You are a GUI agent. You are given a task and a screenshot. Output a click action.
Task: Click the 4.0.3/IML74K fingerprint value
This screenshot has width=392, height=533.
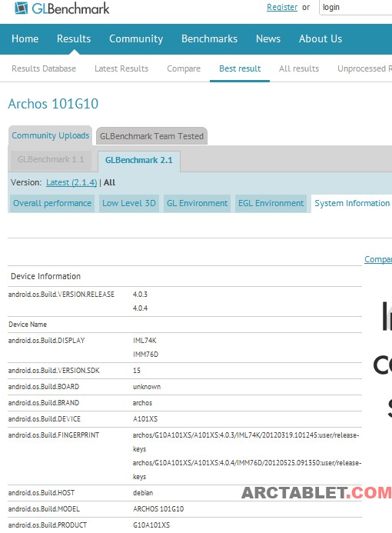(x=246, y=442)
